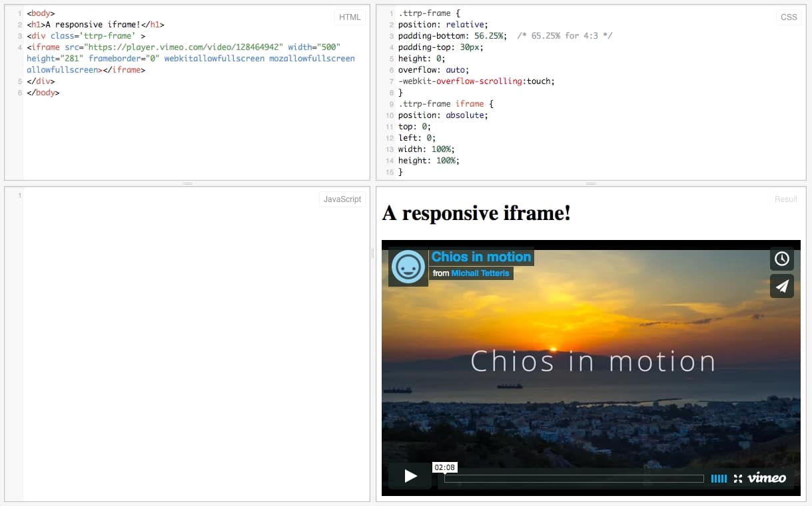Play the Chios in motion video
This screenshot has width=812, height=506.
click(x=410, y=476)
